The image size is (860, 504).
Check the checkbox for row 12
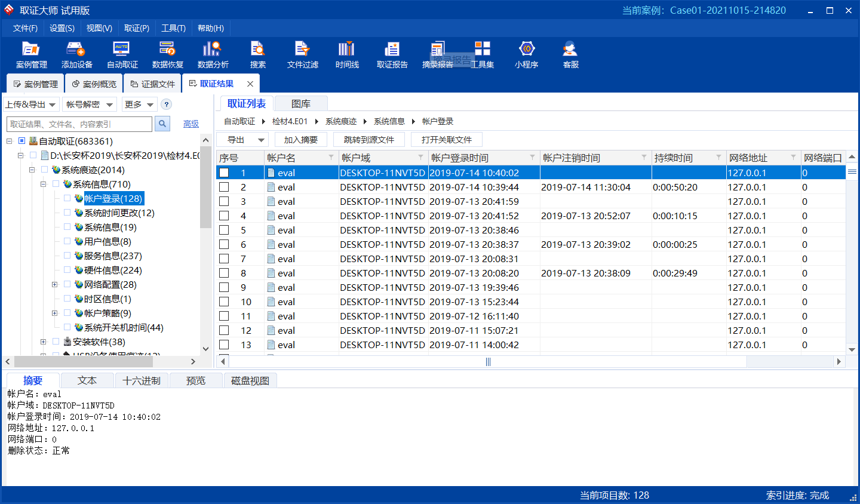224,330
